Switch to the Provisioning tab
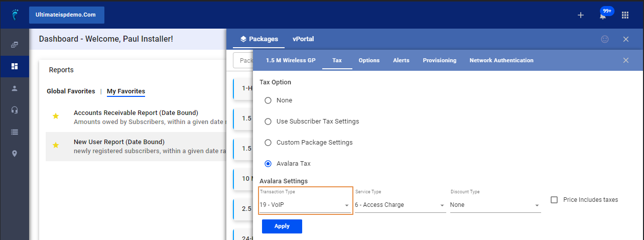This screenshot has height=240, width=644. [x=440, y=60]
